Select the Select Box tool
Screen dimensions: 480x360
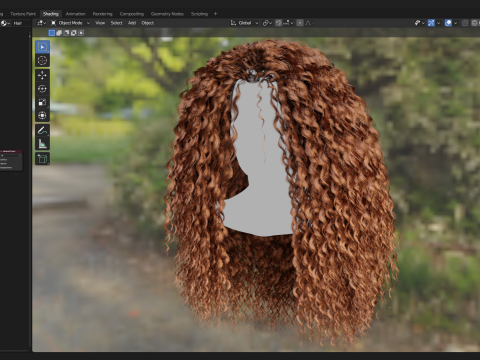pyautogui.click(x=42, y=47)
